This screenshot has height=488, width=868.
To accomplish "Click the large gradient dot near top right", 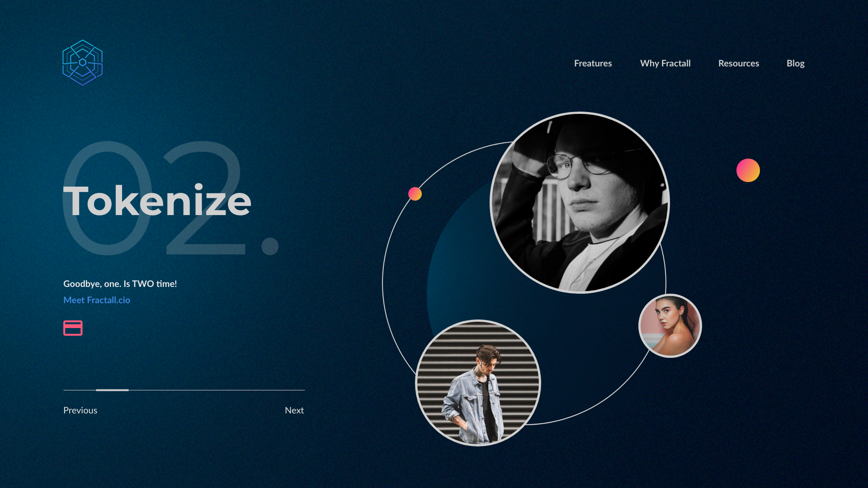I will pyautogui.click(x=748, y=170).
